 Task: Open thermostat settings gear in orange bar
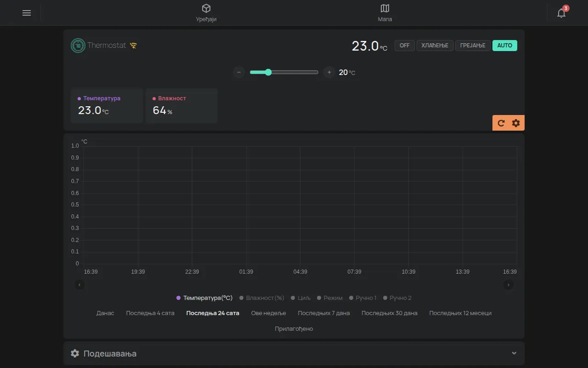516,123
